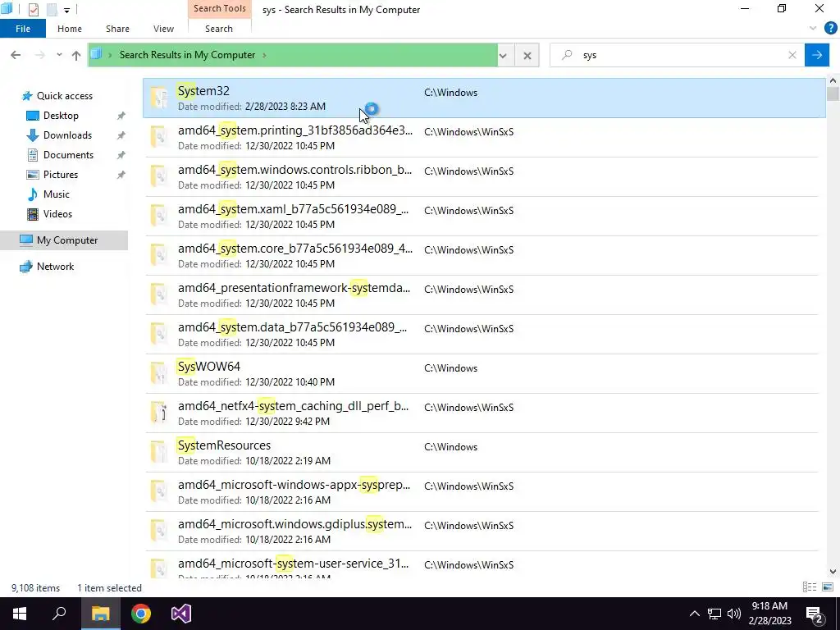Select the SystemResources folder result
The height and width of the screenshot is (630, 840).
click(482, 453)
